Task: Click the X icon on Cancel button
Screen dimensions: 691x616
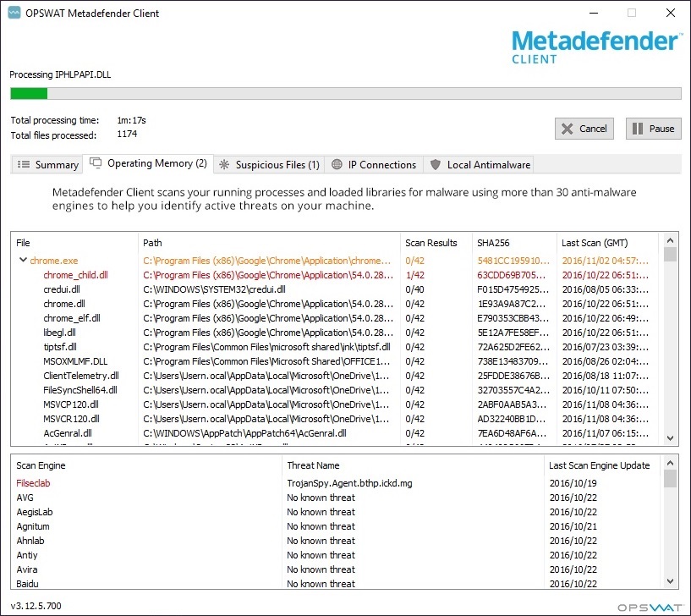Action: tap(568, 129)
